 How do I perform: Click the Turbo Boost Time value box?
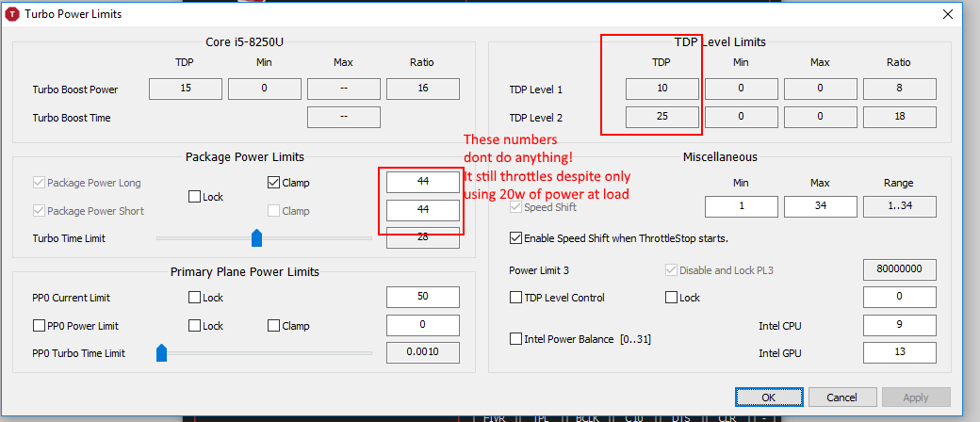(x=344, y=118)
